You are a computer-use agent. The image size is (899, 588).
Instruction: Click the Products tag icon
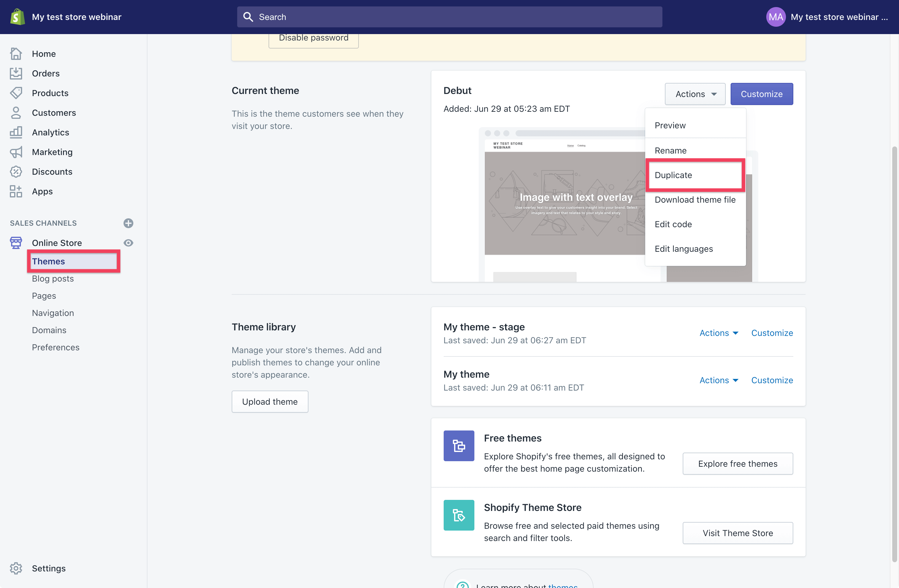tap(16, 93)
